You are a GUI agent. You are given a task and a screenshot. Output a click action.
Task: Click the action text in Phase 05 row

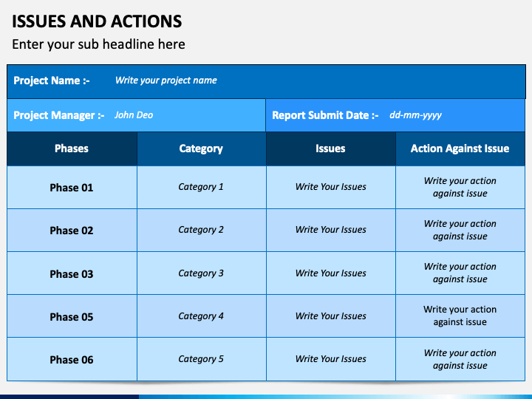pyautogui.click(x=460, y=316)
